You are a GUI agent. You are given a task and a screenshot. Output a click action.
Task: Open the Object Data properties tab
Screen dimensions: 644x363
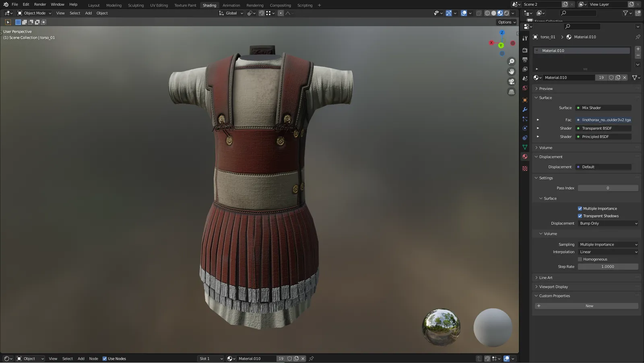coord(525,147)
